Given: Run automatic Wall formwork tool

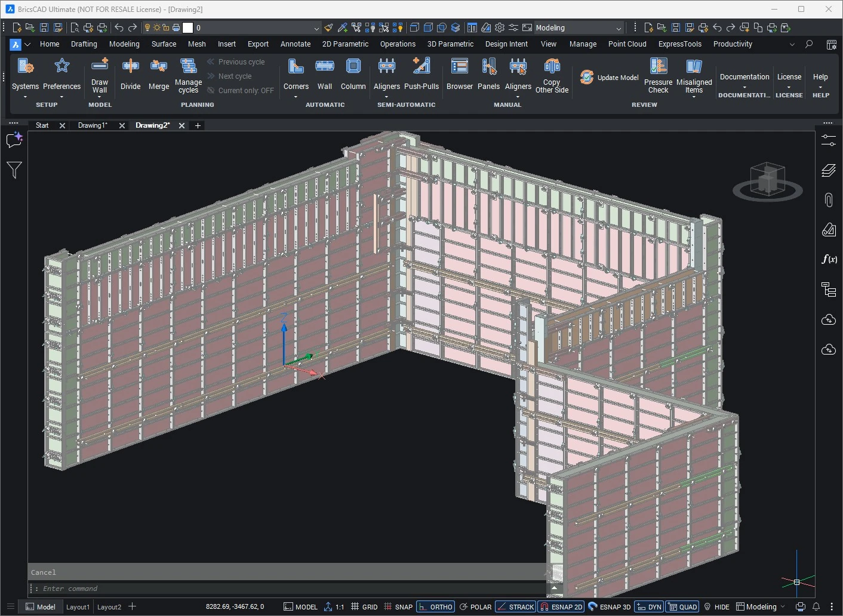Looking at the screenshot, I should click(x=325, y=75).
